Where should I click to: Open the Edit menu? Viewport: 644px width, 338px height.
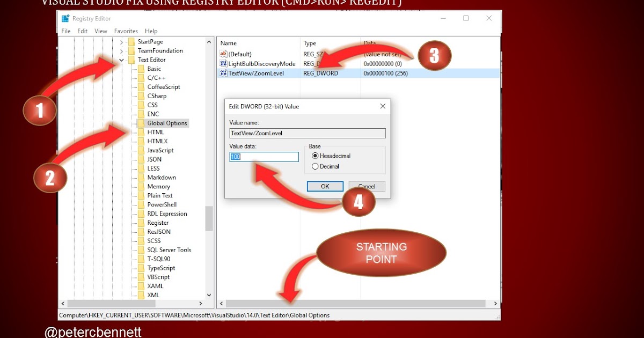click(82, 31)
